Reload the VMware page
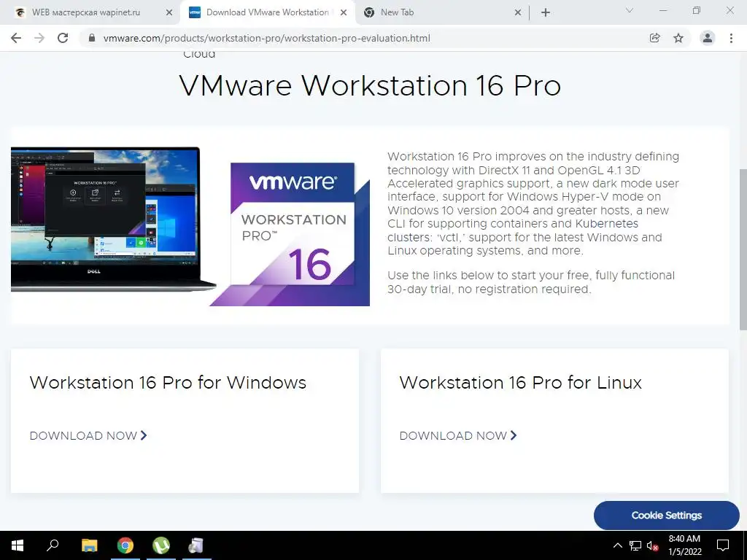 click(63, 38)
